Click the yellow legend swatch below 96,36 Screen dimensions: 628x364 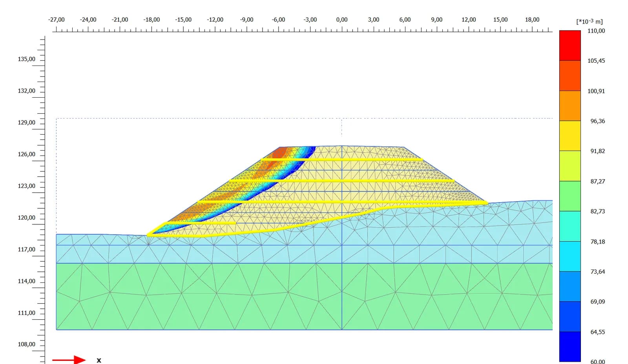570,136
